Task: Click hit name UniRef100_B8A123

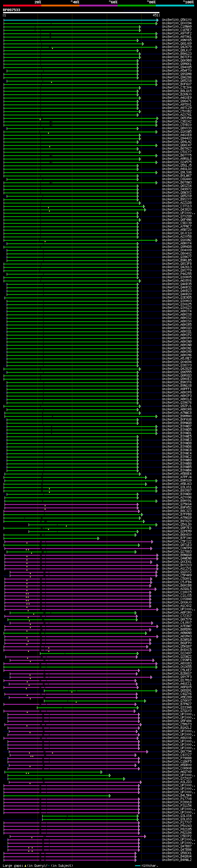Action: click(176, 54)
